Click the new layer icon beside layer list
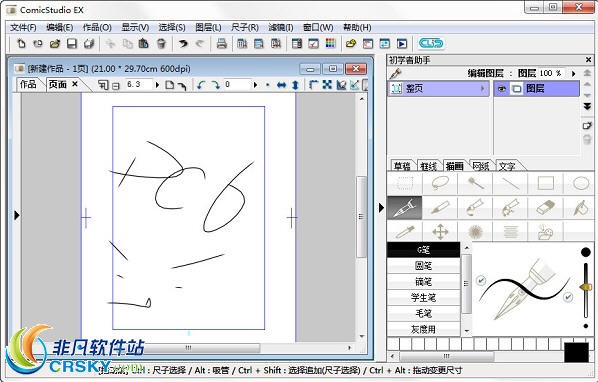Screen dimensions: 598x382 tap(587, 125)
